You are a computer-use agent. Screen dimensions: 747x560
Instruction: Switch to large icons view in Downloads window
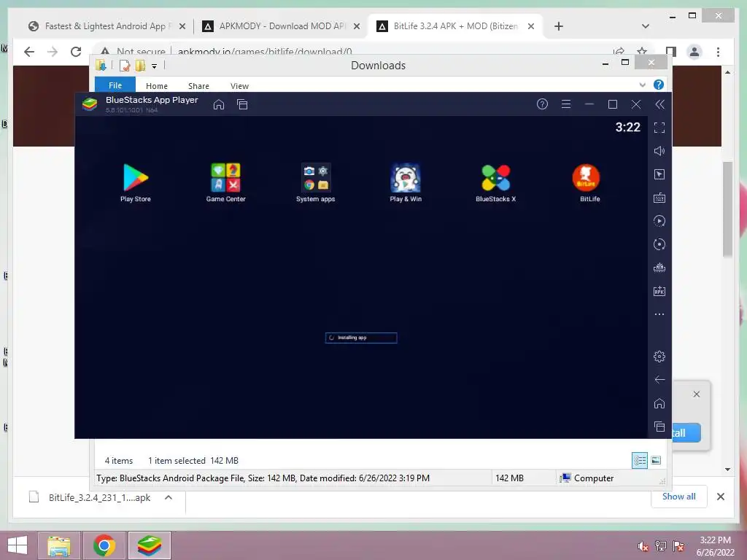click(x=656, y=460)
